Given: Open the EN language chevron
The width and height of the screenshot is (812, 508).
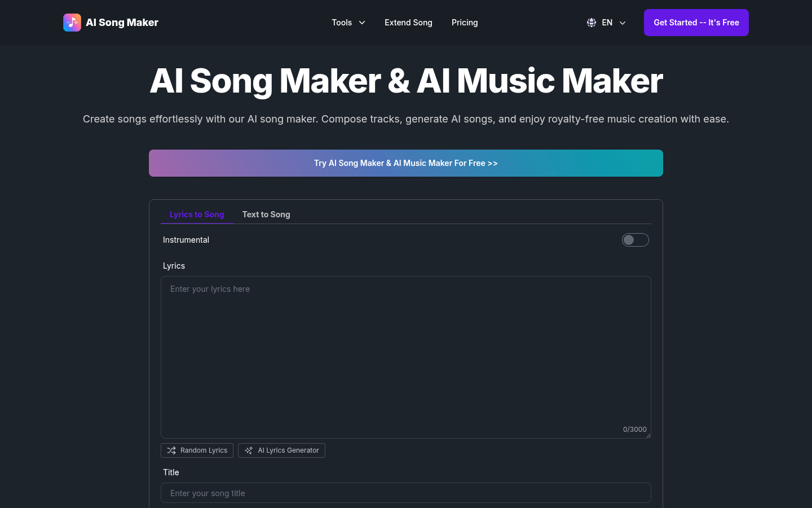Looking at the screenshot, I should 623,23.
